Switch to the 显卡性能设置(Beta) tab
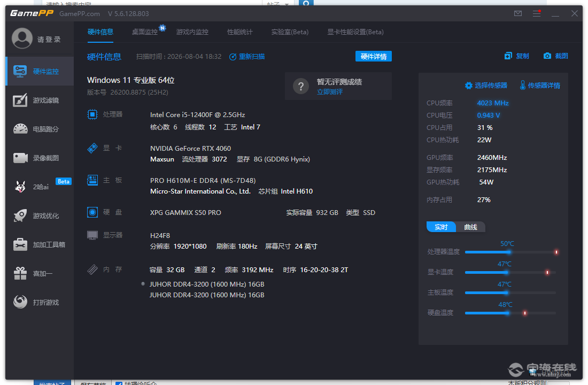 click(355, 32)
